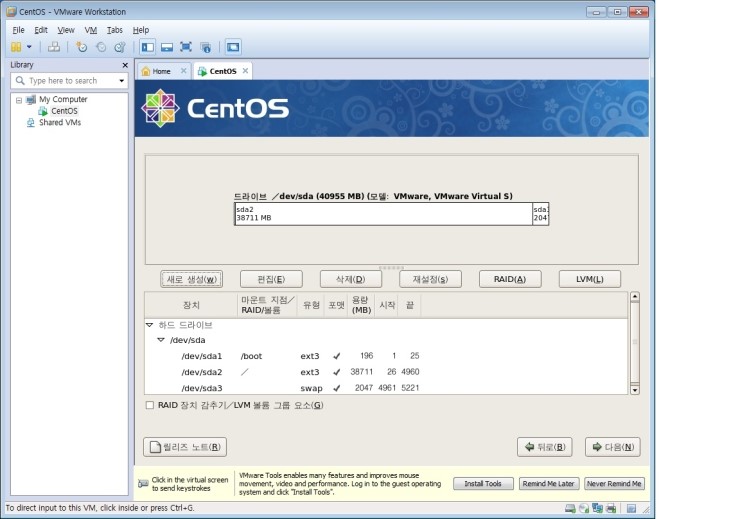
Task: Click the 편집(E) edit button
Action: click(x=271, y=279)
